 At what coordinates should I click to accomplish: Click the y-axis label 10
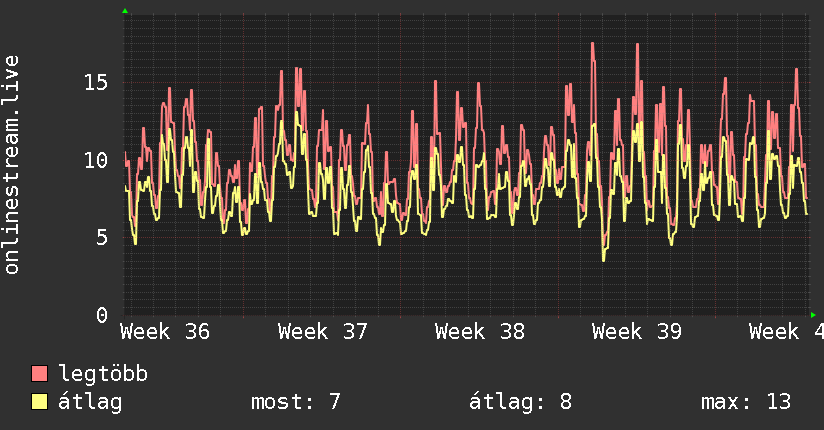tap(96, 160)
